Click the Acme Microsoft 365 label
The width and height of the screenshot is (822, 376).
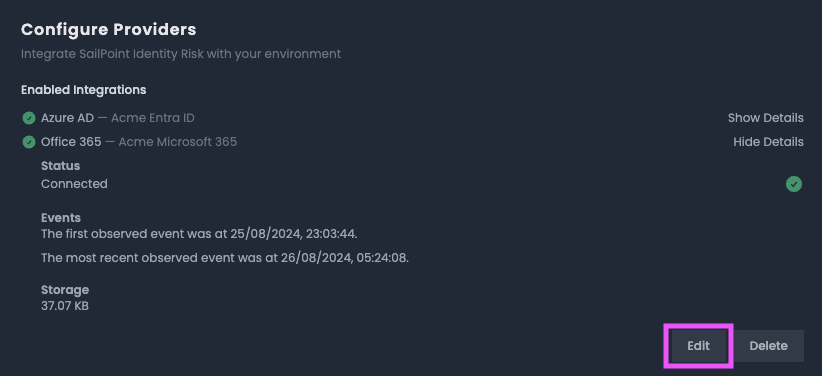tap(178, 142)
